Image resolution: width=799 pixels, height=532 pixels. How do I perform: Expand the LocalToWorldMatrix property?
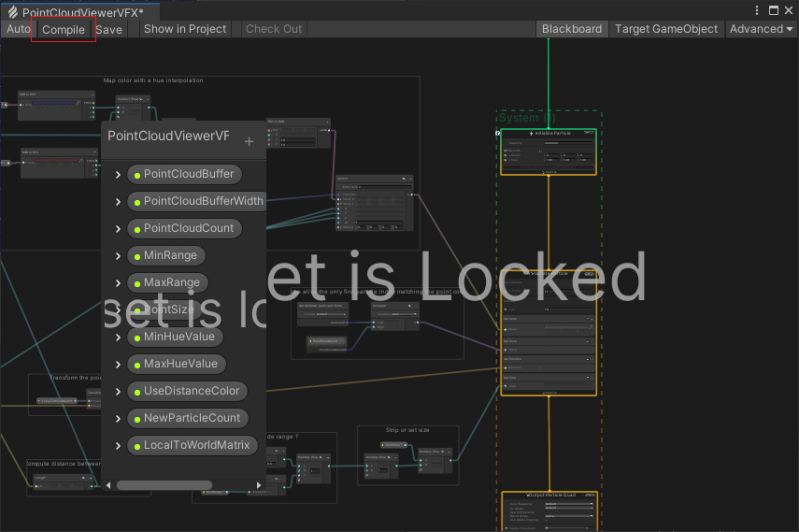(118, 446)
